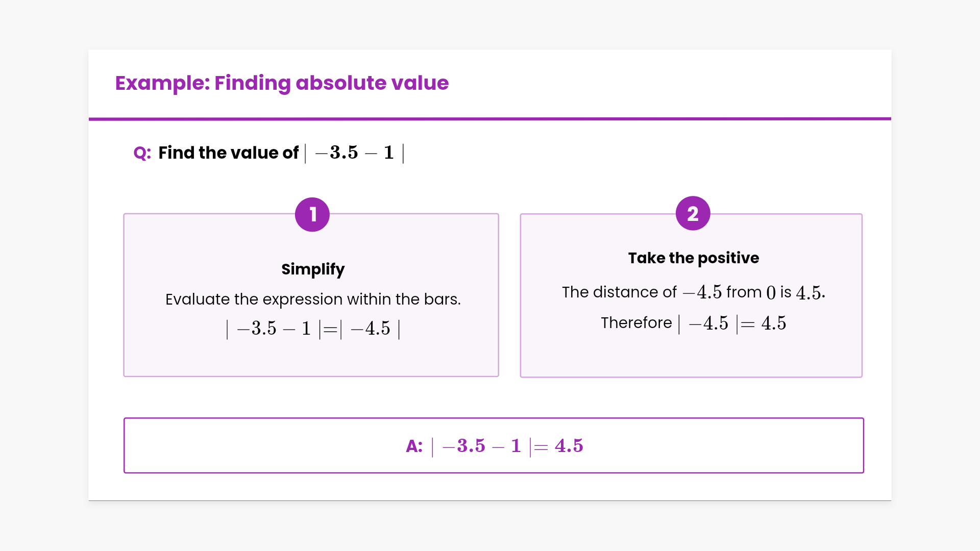Click the 'Simplify' heading
Image resolution: width=980 pixels, height=551 pixels.
[313, 269]
